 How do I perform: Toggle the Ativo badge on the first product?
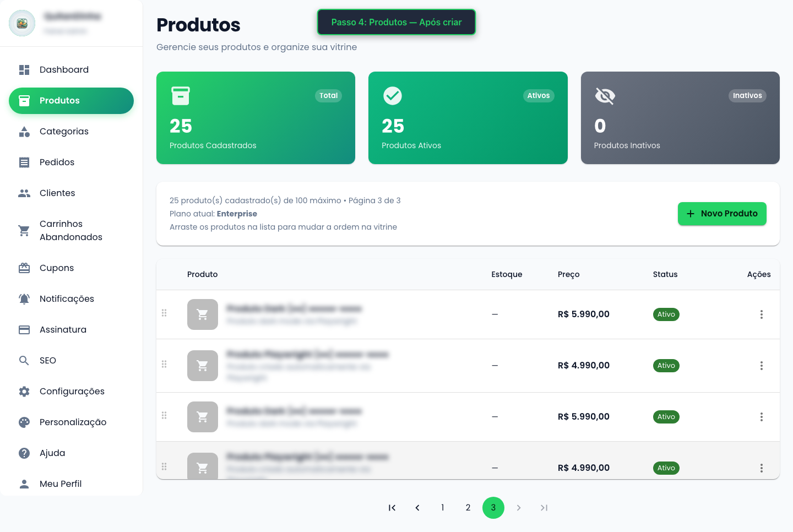pyautogui.click(x=666, y=314)
